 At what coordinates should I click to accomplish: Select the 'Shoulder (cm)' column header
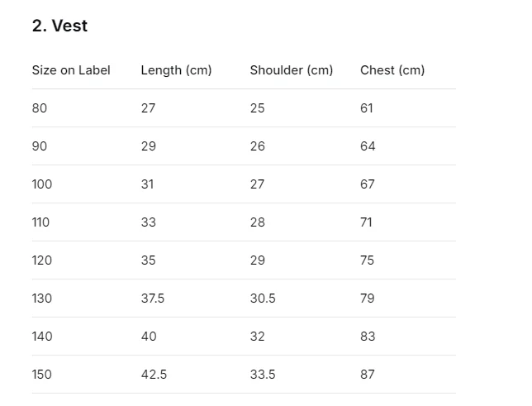pyautogui.click(x=292, y=70)
